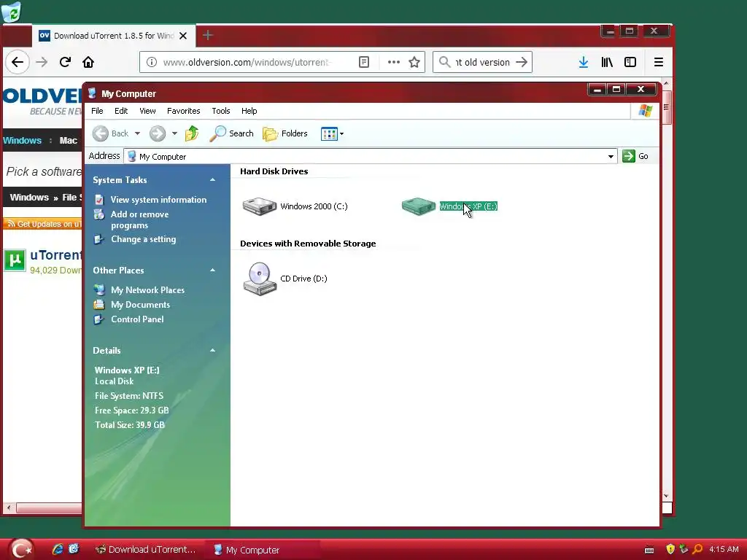Open Back history dropdown arrow in My Computer
This screenshot has height=560, width=747.
point(138,134)
